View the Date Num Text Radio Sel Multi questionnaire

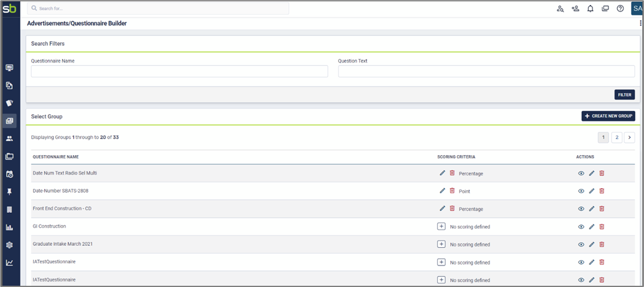tap(581, 174)
